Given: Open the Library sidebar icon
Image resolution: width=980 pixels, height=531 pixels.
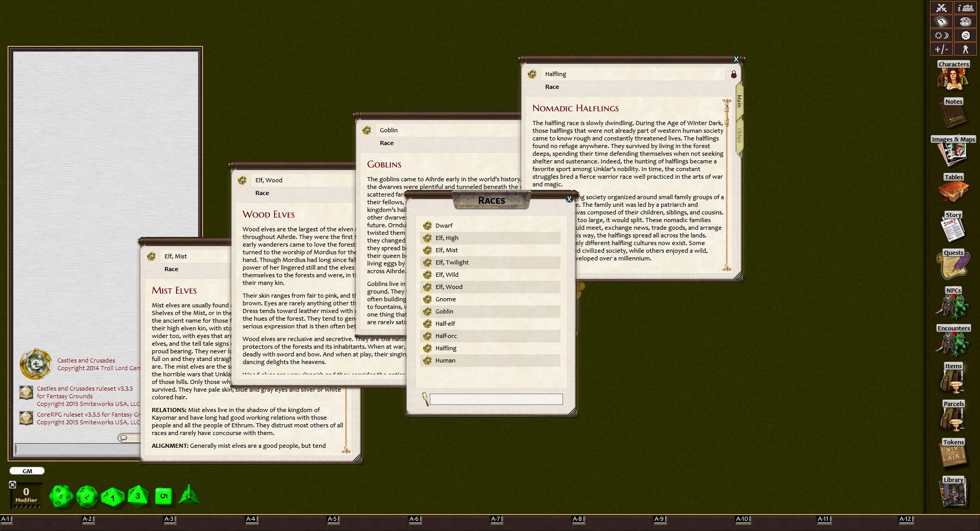Looking at the screenshot, I should click(953, 493).
